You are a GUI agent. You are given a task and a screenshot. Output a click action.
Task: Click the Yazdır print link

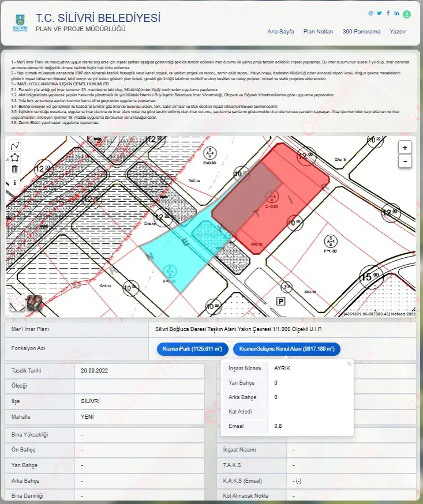point(398,32)
